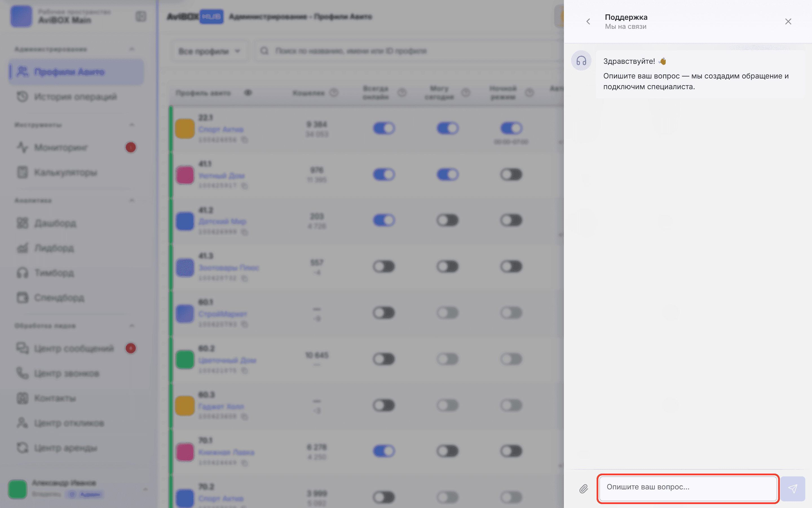Screen dimensions: 812x508
Task: Close the Поддержка support panel
Action: coord(788,21)
